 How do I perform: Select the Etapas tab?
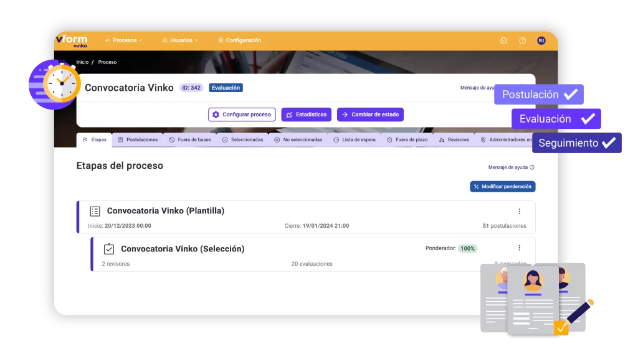95,140
